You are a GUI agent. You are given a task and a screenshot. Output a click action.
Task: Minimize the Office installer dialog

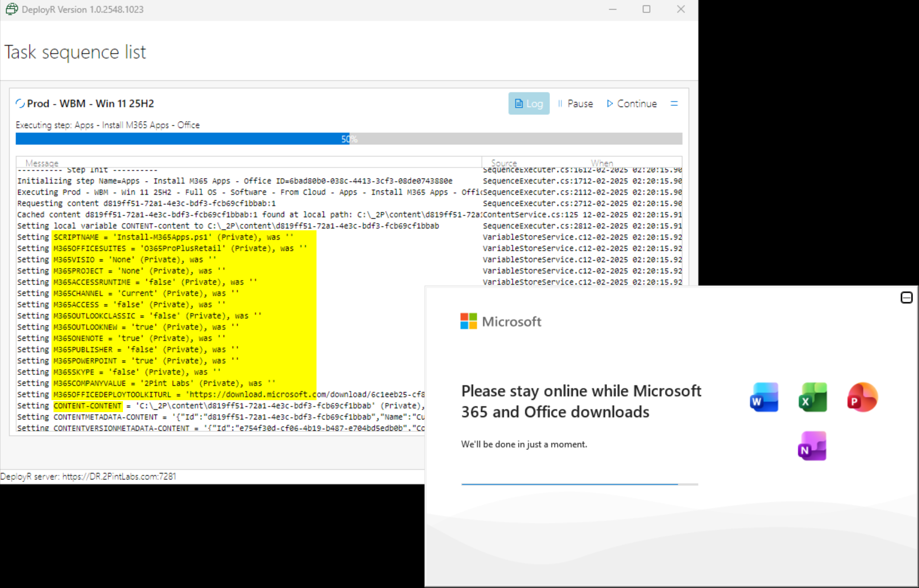(906, 298)
